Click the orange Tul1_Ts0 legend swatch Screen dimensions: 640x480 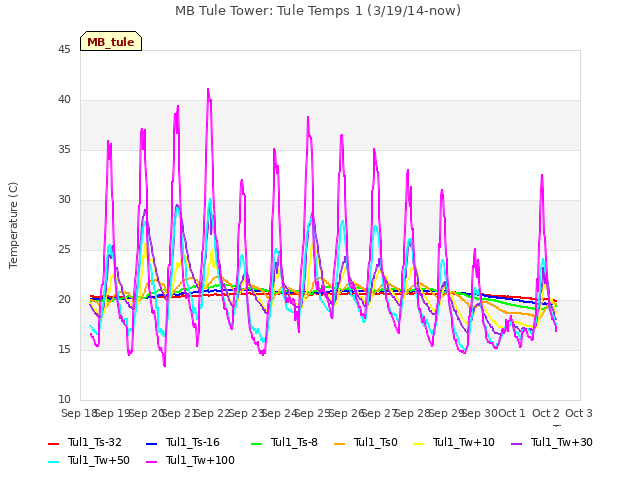[340, 444]
